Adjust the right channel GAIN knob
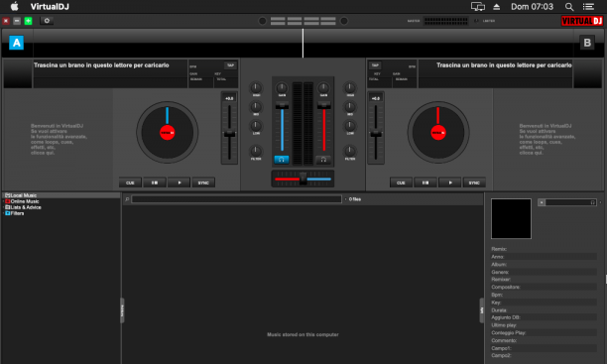Image resolution: width=607 pixels, height=364 pixels. pyautogui.click(x=323, y=87)
